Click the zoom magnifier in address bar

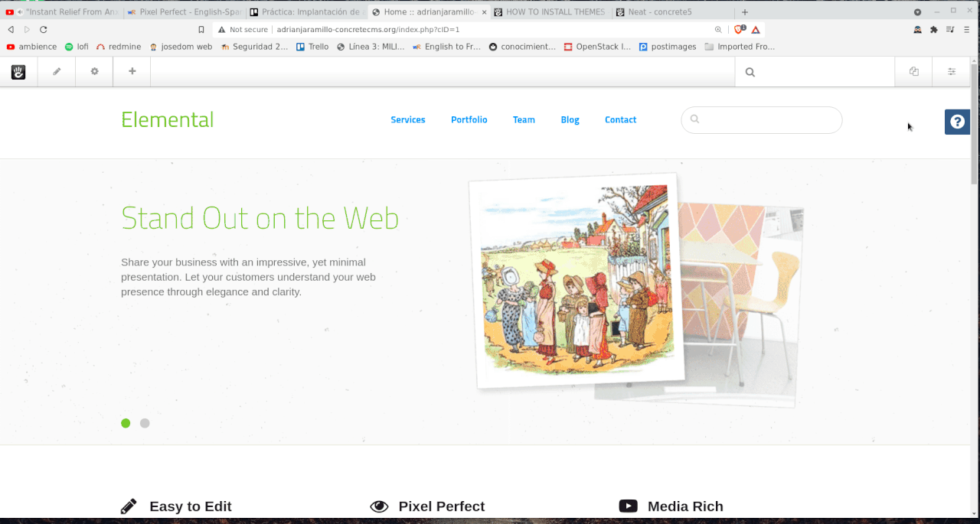click(x=718, y=29)
